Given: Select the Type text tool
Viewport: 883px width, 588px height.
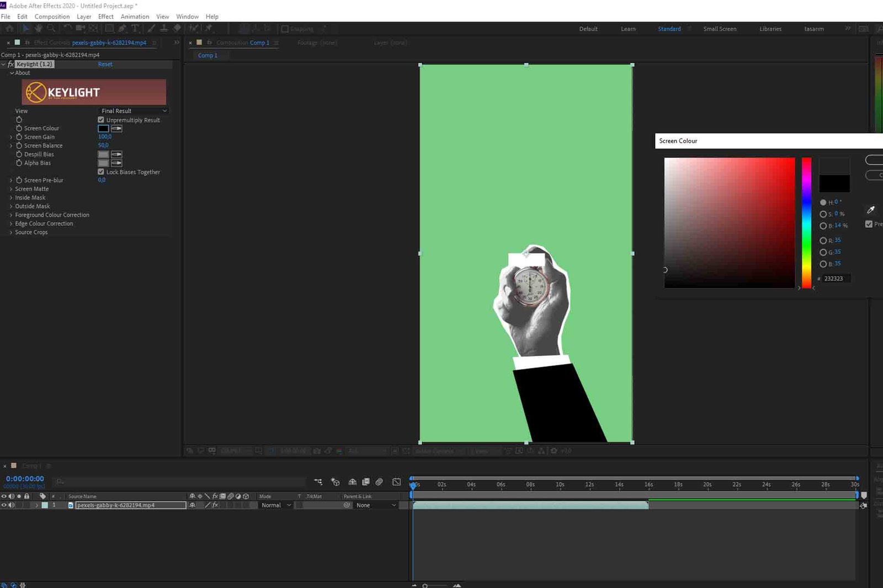Looking at the screenshot, I should 135,29.
